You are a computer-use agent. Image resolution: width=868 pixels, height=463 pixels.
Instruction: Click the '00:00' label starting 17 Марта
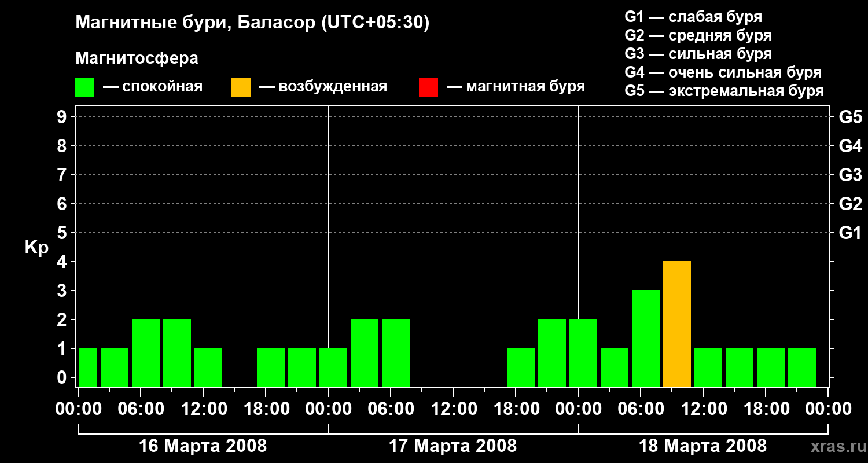[328, 409]
